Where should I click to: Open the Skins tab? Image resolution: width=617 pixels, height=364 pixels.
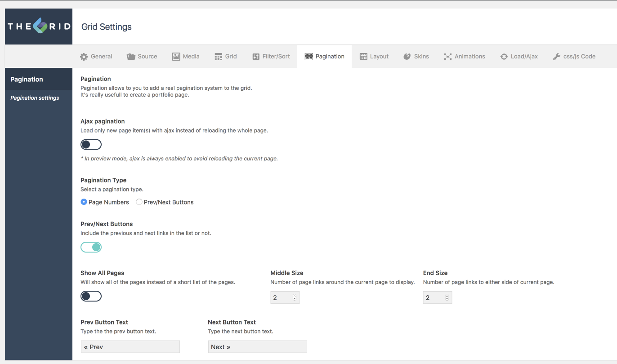pos(416,57)
